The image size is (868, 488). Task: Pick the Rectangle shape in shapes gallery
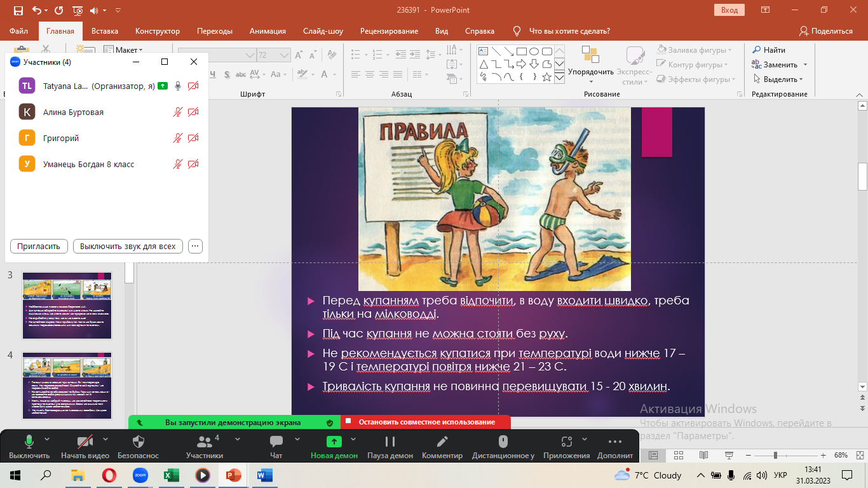pyautogui.click(x=521, y=51)
